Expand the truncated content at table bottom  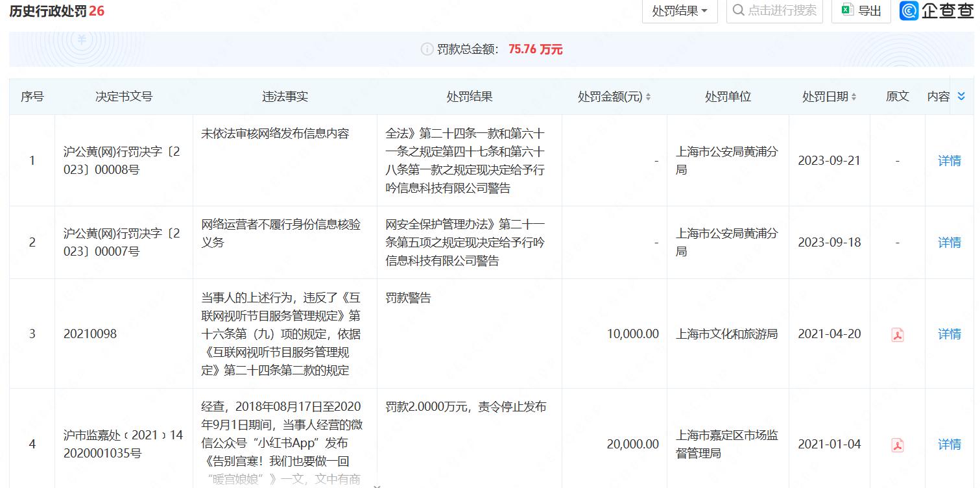pyautogui.click(x=377, y=485)
